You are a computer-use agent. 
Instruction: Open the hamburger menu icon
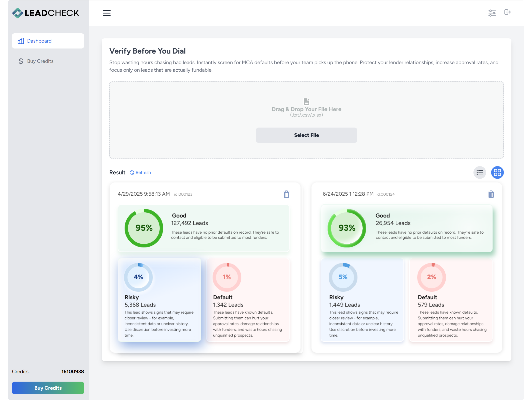click(x=107, y=13)
